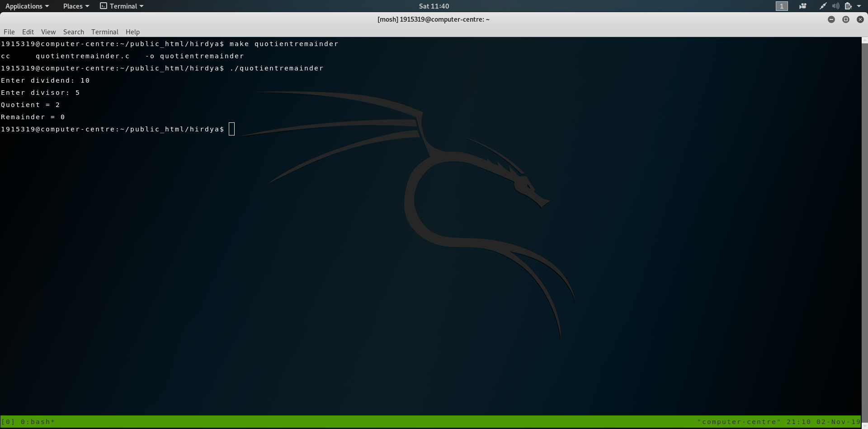868x429 pixels.
Task: Click the "./quotientremainder" command text
Action: (277, 68)
